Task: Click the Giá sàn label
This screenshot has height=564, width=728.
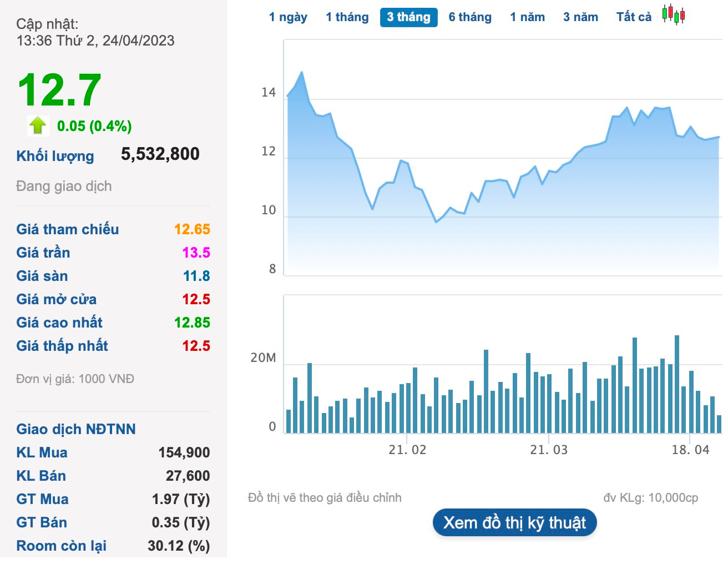Action: tap(42, 276)
